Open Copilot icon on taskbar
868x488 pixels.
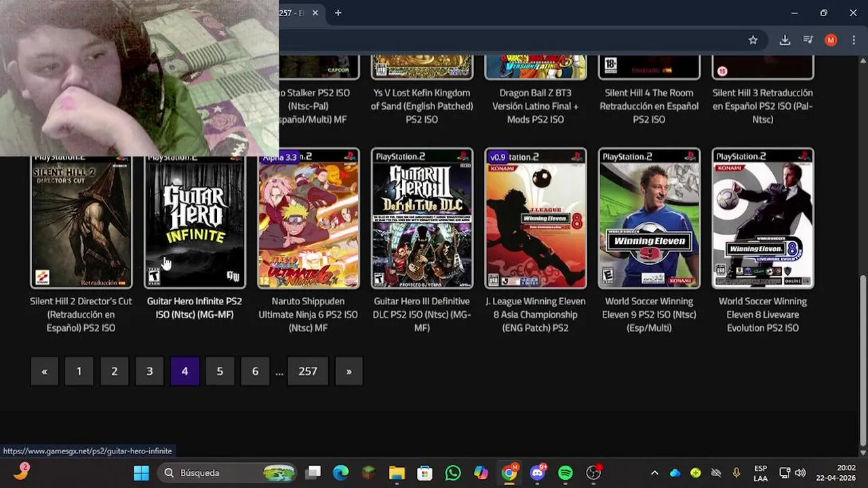click(481, 472)
